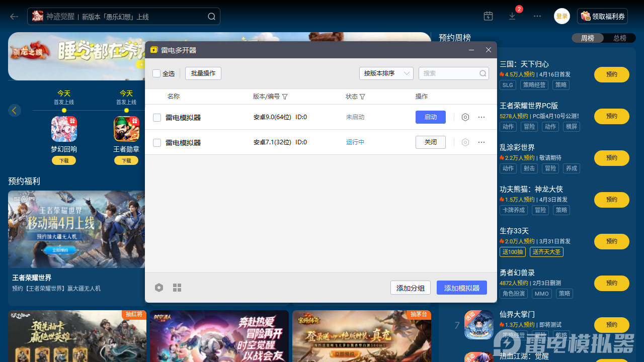The width and height of the screenshot is (644, 362).
Task: Open the three-dot menu in the top bar
Action: pos(537,16)
